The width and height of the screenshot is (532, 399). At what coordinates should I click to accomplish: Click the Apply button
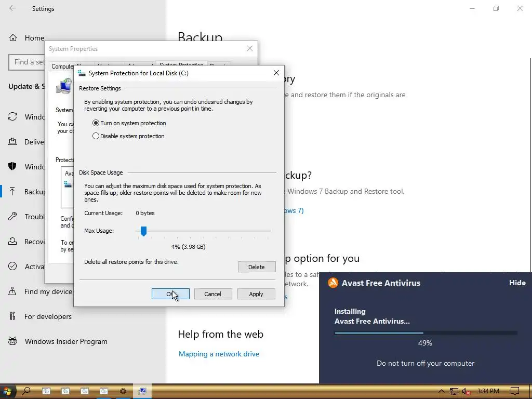tap(256, 294)
